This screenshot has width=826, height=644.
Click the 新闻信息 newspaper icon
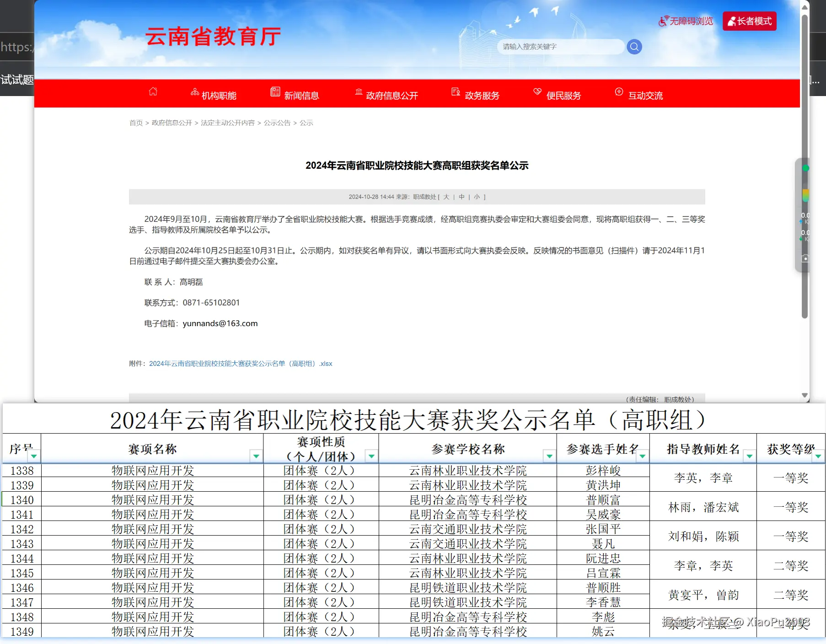coord(275,91)
